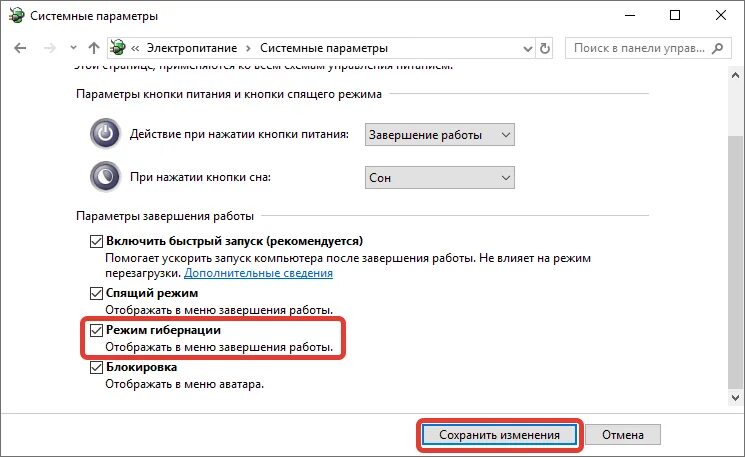Uncheck the Спящий режим checkbox
Image resolution: width=745 pixels, height=457 pixels.
pos(96,293)
